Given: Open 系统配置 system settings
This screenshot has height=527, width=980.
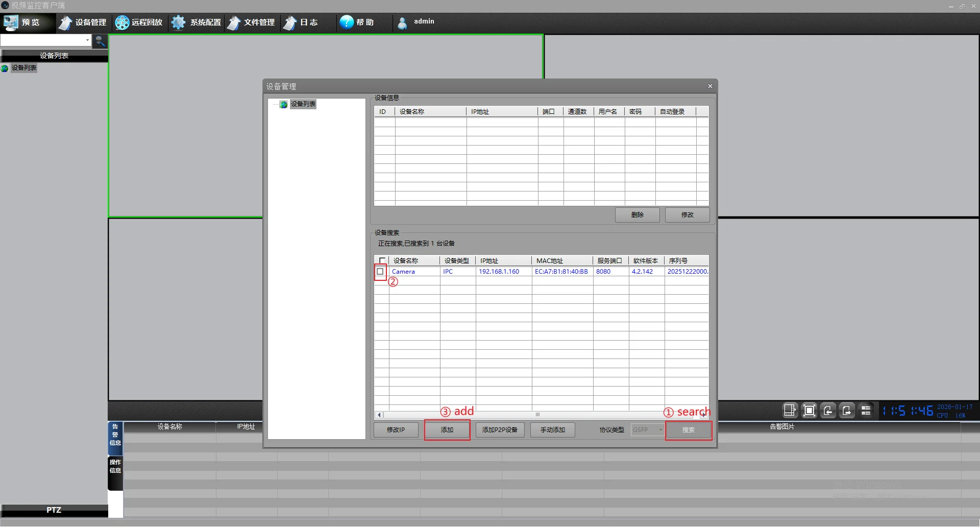Looking at the screenshot, I should 197,22.
